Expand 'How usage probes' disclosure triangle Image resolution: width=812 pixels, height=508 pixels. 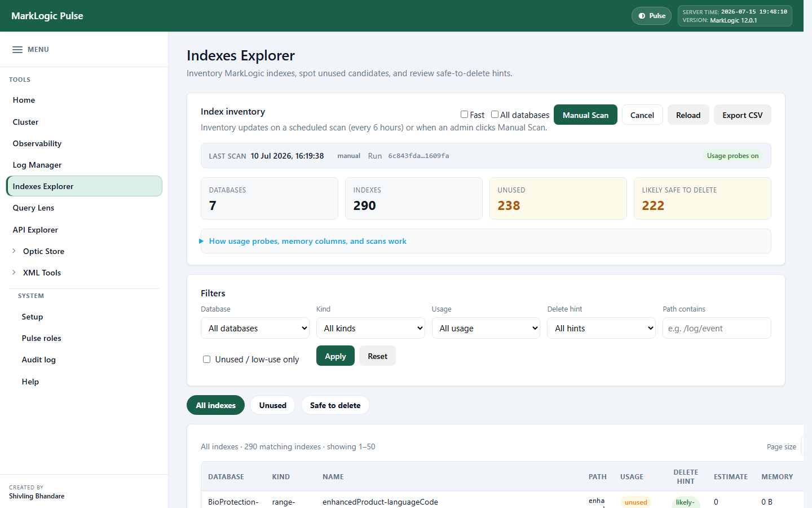pyautogui.click(x=201, y=241)
